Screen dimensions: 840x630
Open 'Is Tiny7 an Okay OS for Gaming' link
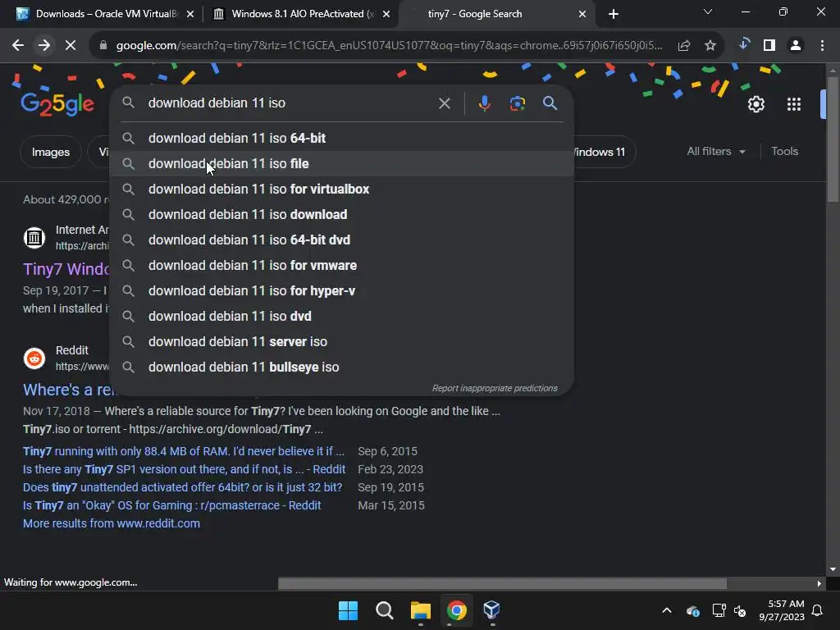pos(171,505)
